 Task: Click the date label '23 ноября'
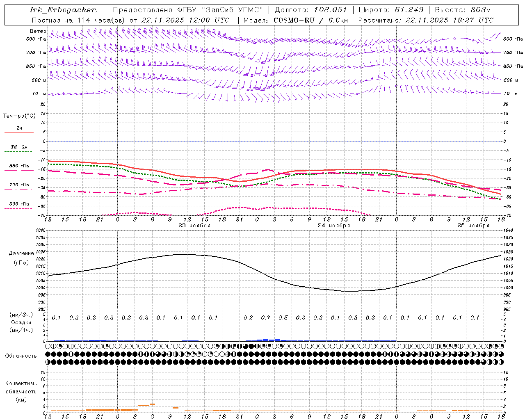coord(194,226)
